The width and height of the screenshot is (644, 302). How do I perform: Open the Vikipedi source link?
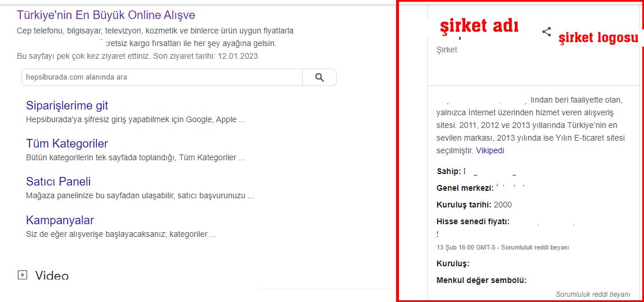coord(490,150)
